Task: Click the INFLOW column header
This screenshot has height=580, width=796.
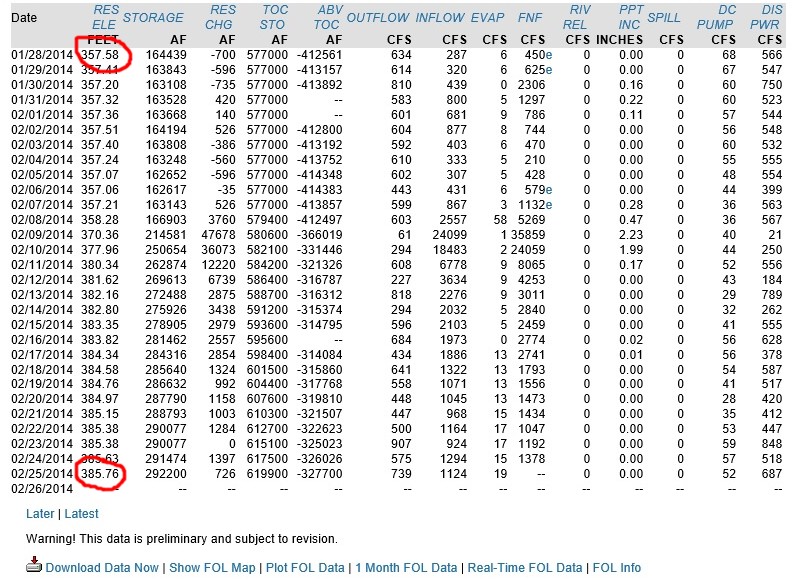Action: (439, 18)
